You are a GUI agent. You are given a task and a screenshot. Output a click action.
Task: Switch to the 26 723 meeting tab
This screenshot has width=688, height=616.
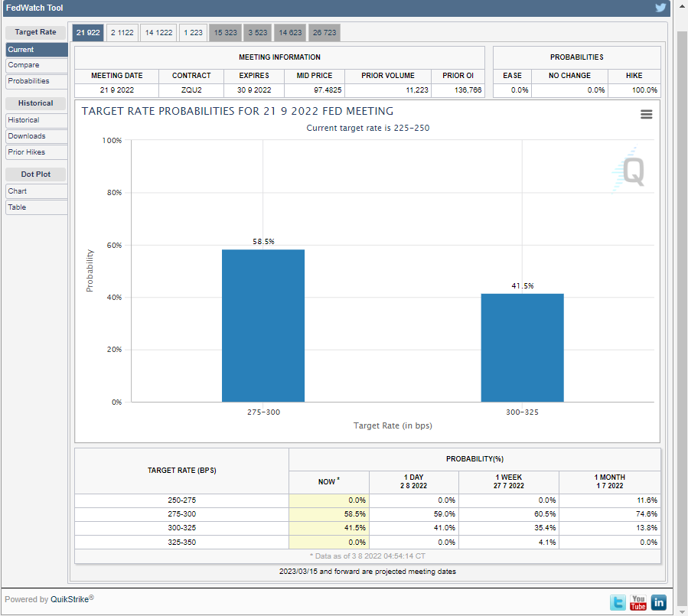324,32
